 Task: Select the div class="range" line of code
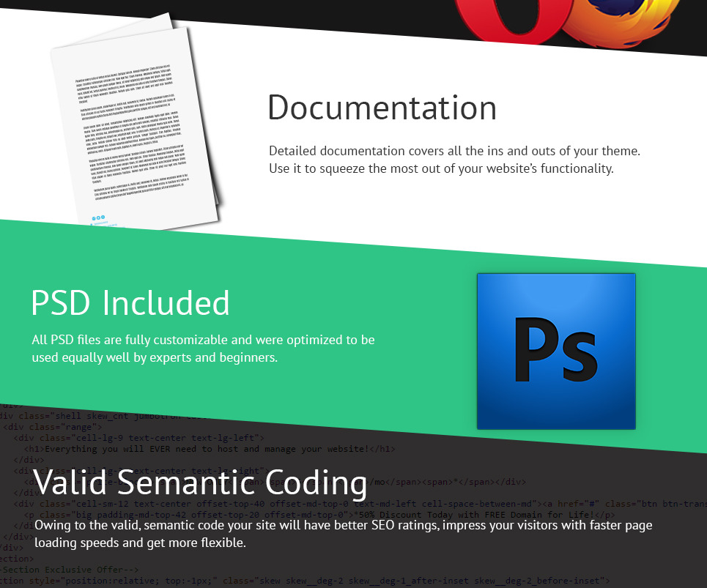[51, 427]
